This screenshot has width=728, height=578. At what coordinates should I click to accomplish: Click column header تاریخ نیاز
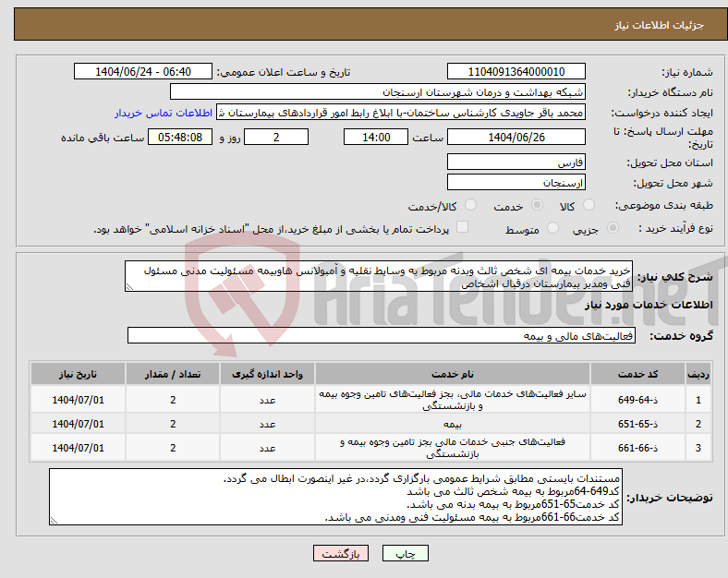point(78,374)
